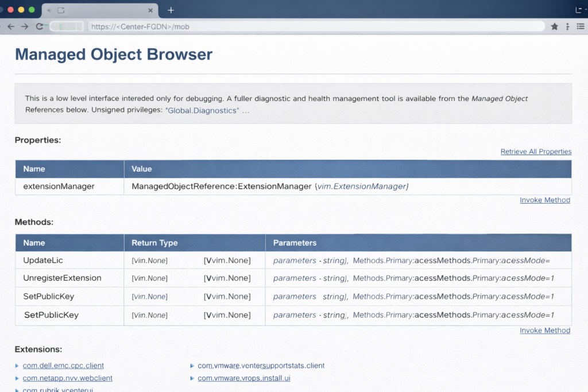Click the reading list icon right of the toolbar
The width and height of the screenshot is (588, 392).
coord(581,26)
